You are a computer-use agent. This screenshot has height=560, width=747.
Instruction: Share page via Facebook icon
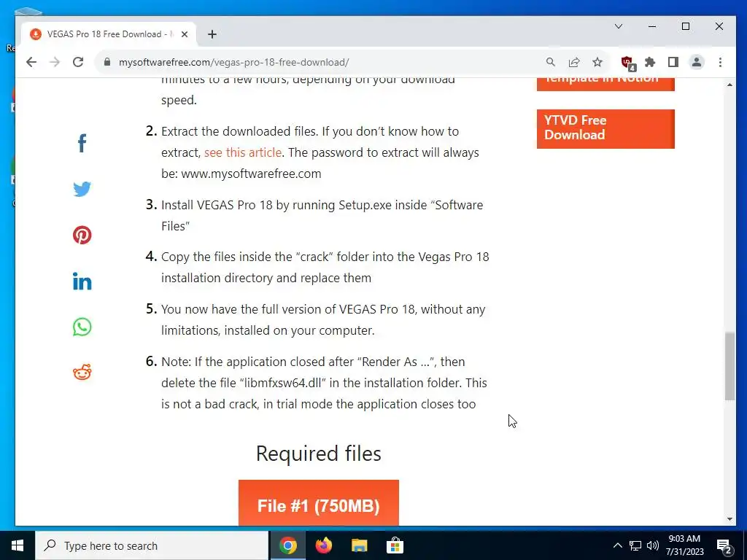tap(82, 143)
